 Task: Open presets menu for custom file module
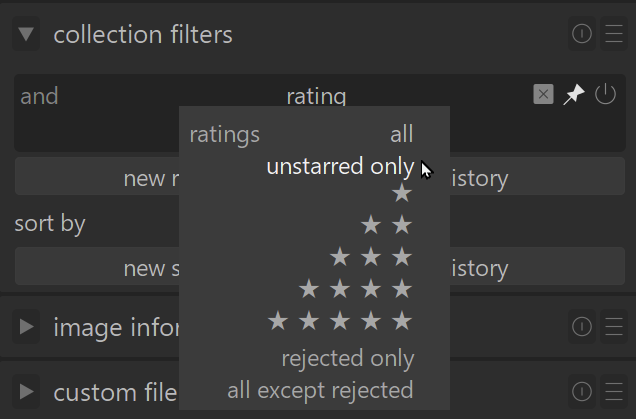tap(613, 391)
